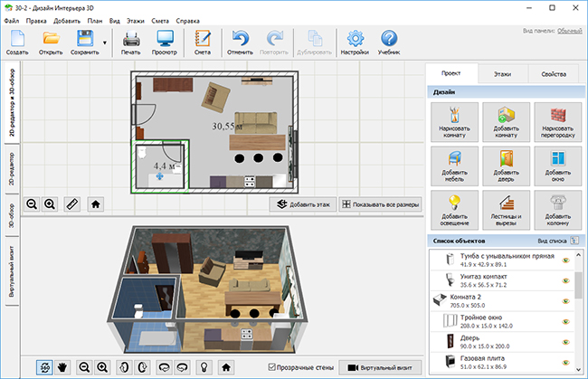Click Добавить комнату button

click(507, 122)
